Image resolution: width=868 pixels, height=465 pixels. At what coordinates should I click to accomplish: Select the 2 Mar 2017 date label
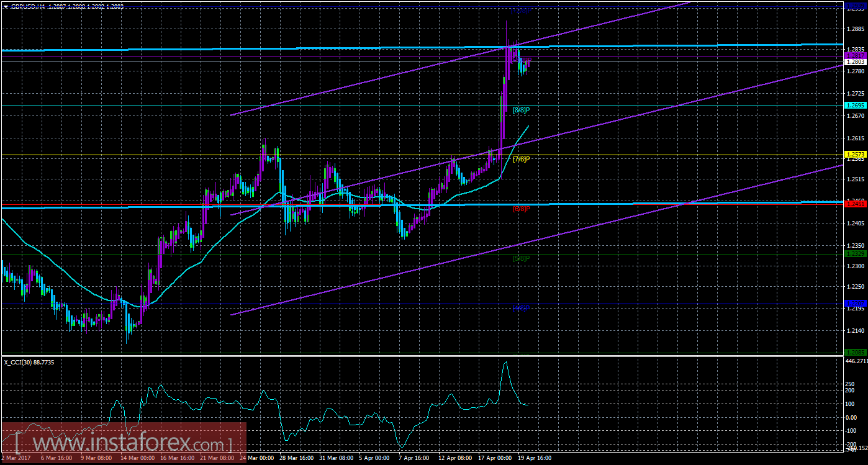pyautogui.click(x=17, y=458)
